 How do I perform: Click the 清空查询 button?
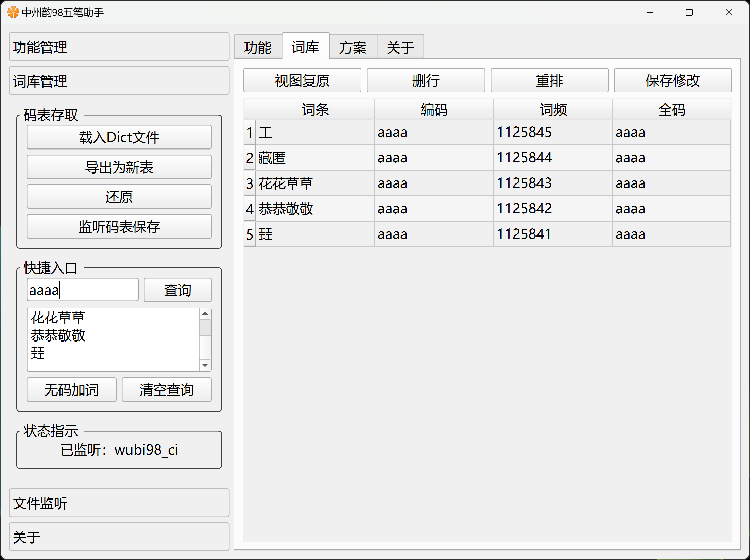[x=167, y=390]
